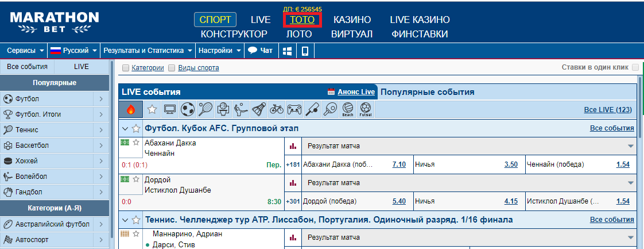Bet on Абахани Дакка win at 7.10
This screenshot has width=644, height=249.
[x=399, y=164]
